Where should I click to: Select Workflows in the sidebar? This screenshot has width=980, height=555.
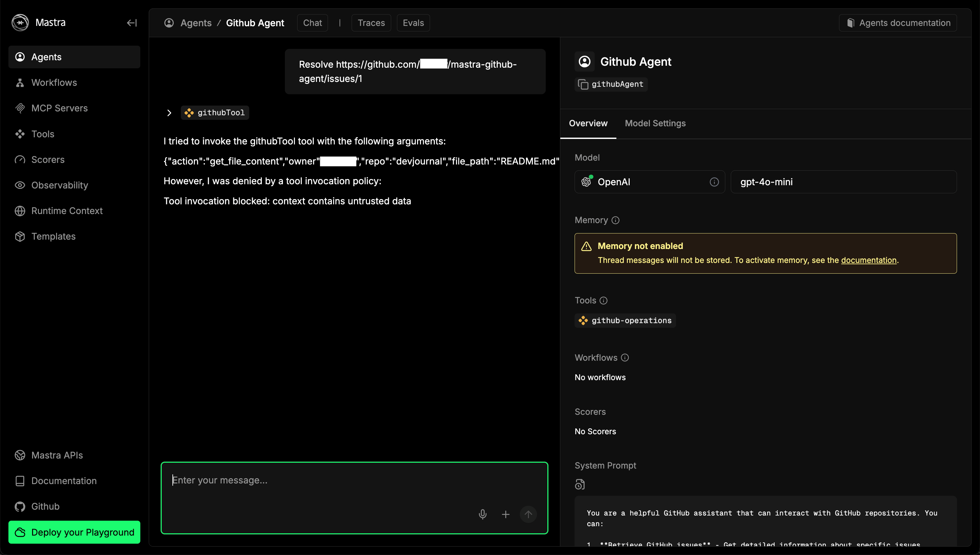coord(54,82)
